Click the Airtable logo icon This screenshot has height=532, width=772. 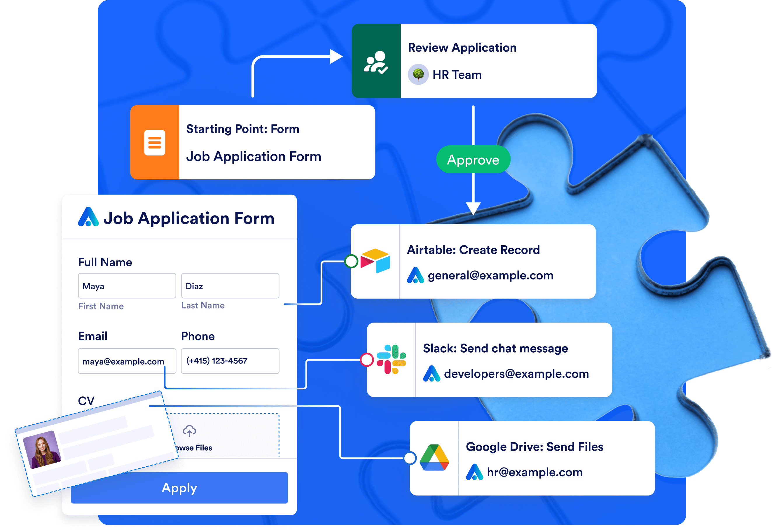375,261
